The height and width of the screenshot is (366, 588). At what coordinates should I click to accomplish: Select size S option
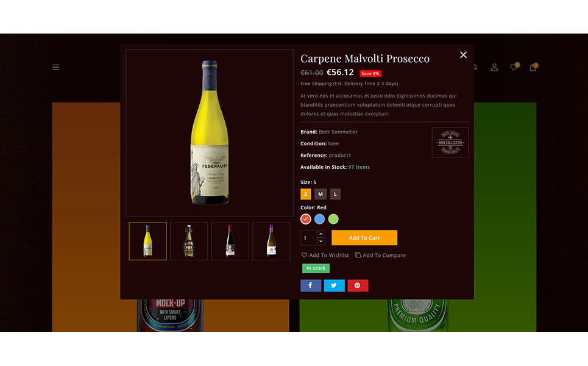pyautogui.click(x=306, y=194)
